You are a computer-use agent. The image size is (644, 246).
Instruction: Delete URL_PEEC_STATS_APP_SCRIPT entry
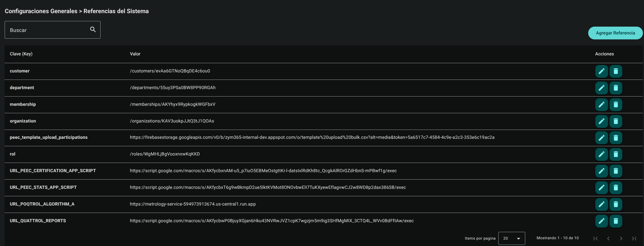click(616, 188)
